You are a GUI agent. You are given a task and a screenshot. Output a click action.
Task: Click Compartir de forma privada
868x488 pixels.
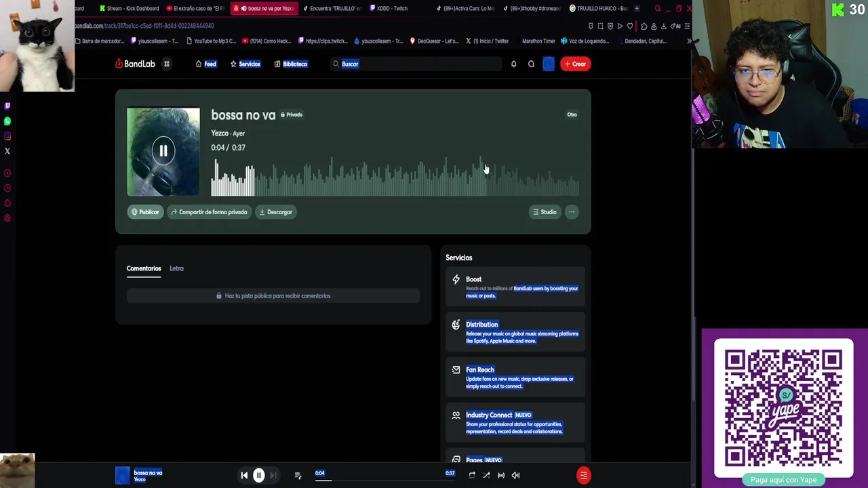point(209,212)
